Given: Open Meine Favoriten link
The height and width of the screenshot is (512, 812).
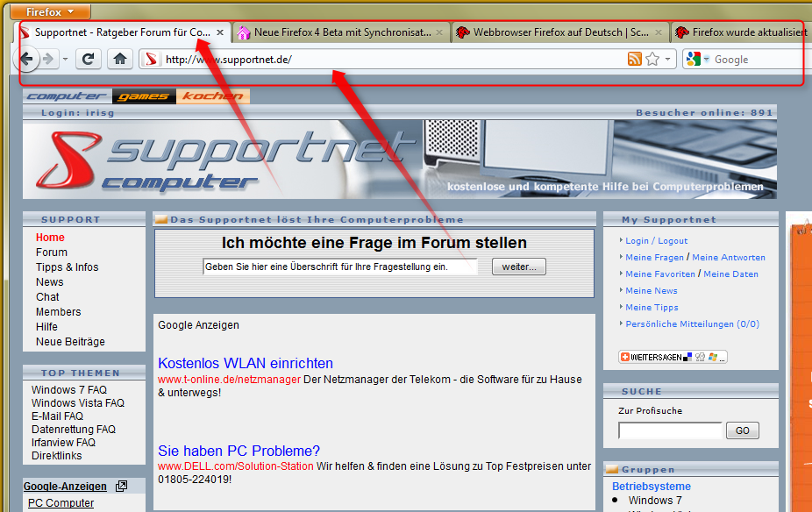Looking at the screenshot, I should coord(660,274).
